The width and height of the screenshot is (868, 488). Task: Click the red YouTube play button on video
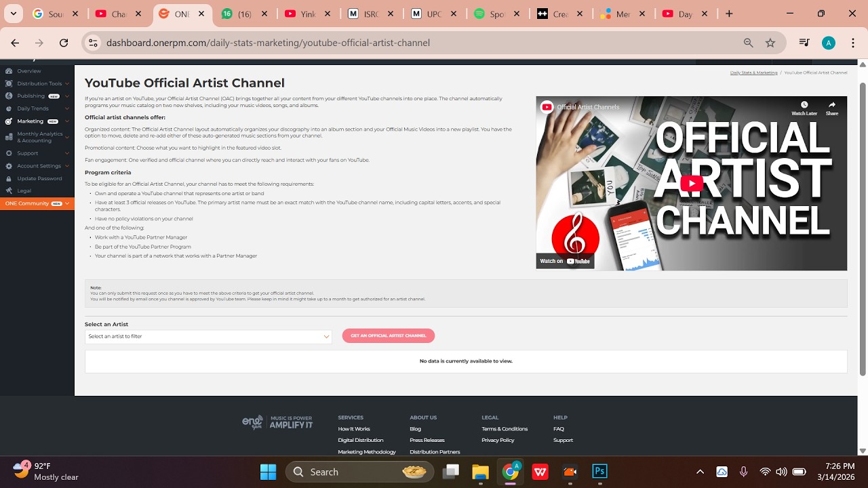[x=691, y=183]
